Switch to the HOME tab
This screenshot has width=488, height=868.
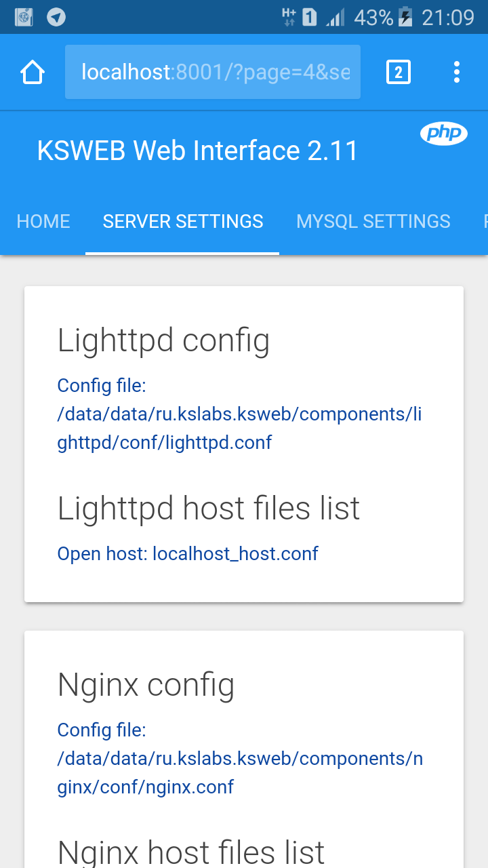(x=43, y=221)
